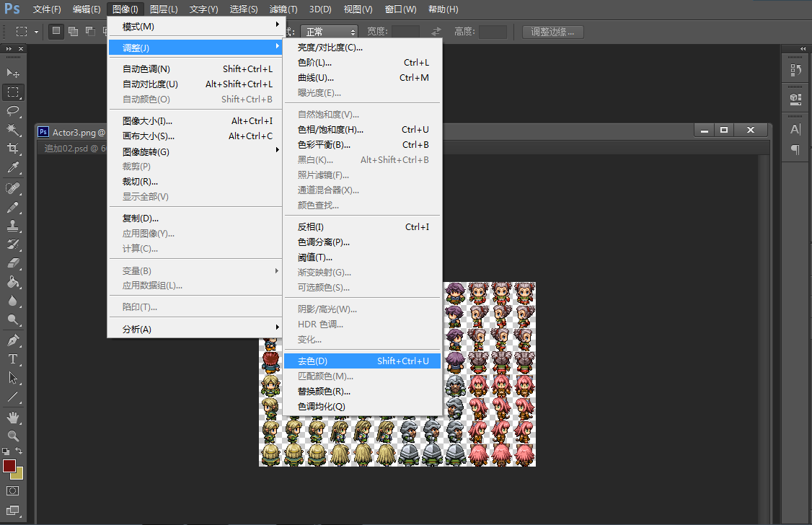Select the Rectangular Marquee tool
812x525 pixels.
pos(13,92)
